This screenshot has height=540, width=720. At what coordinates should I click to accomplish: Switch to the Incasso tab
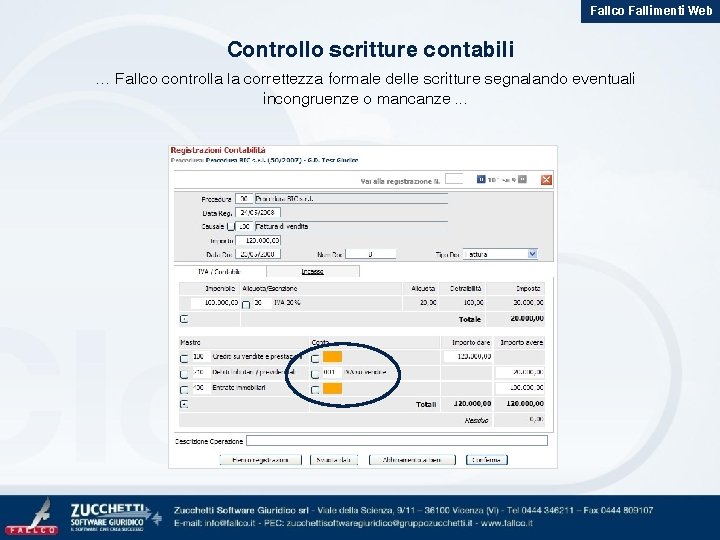click(x=313, y=272)
